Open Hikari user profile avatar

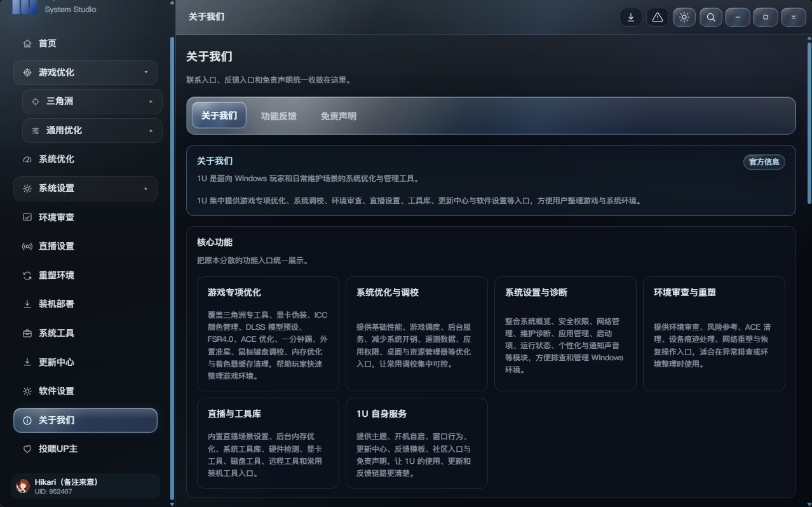click(x=23, y=487)
